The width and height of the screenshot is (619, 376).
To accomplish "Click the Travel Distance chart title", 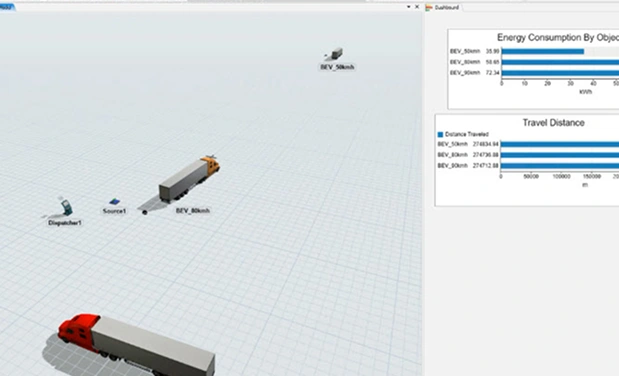I will click(x=553, y=123).
